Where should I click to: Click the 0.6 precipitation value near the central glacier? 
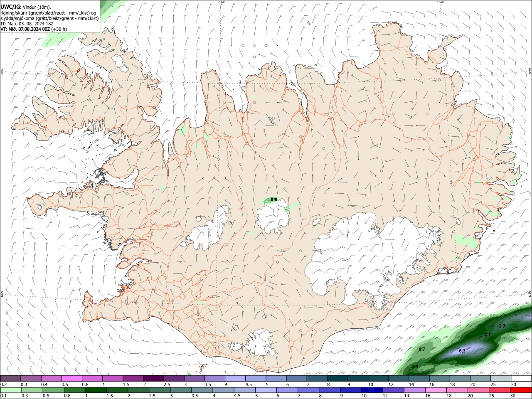[274, 200]
